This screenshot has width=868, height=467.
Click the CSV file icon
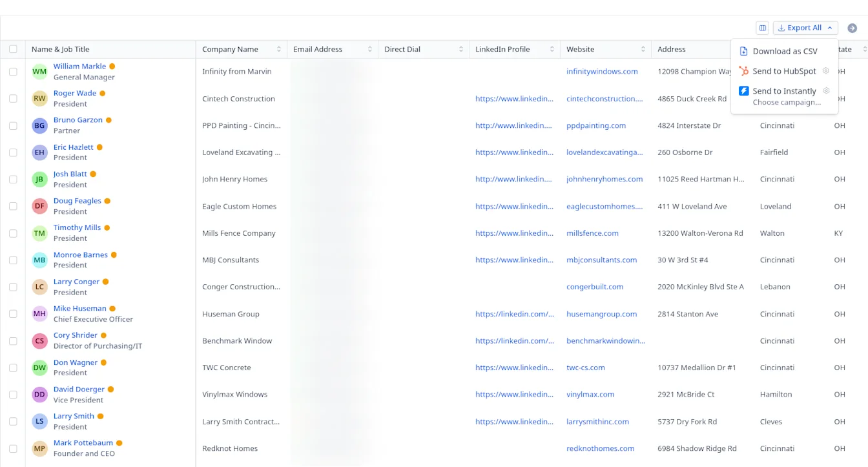744,51
